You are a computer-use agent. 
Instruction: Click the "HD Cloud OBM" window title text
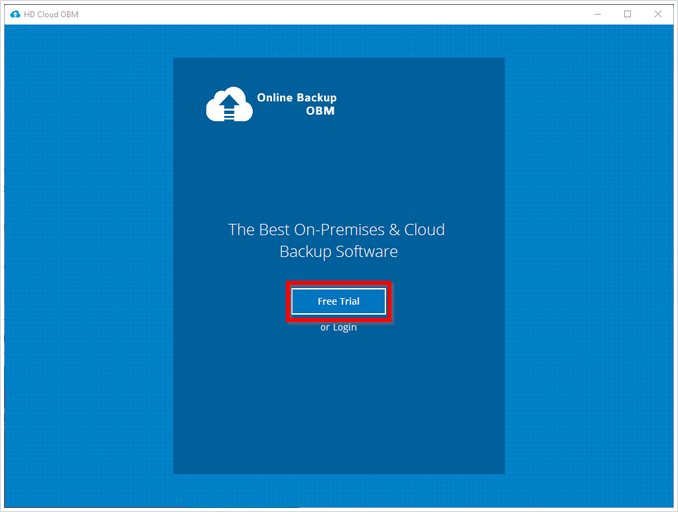pos(51,14)
